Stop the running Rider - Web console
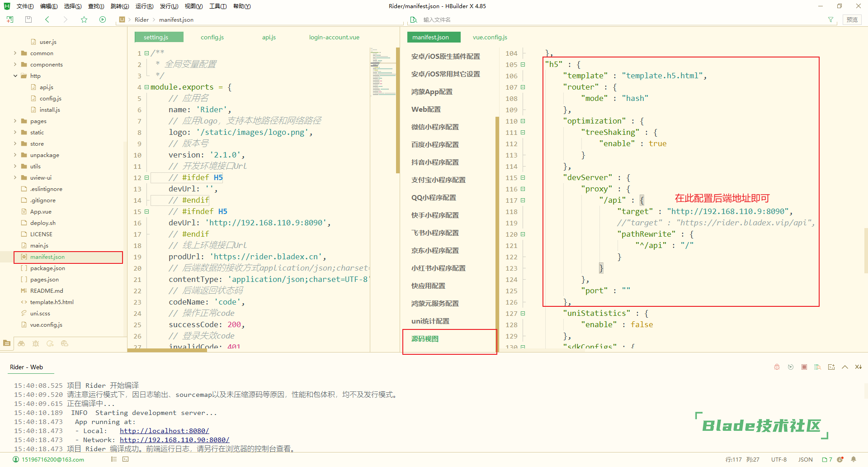 click(804, 367)
